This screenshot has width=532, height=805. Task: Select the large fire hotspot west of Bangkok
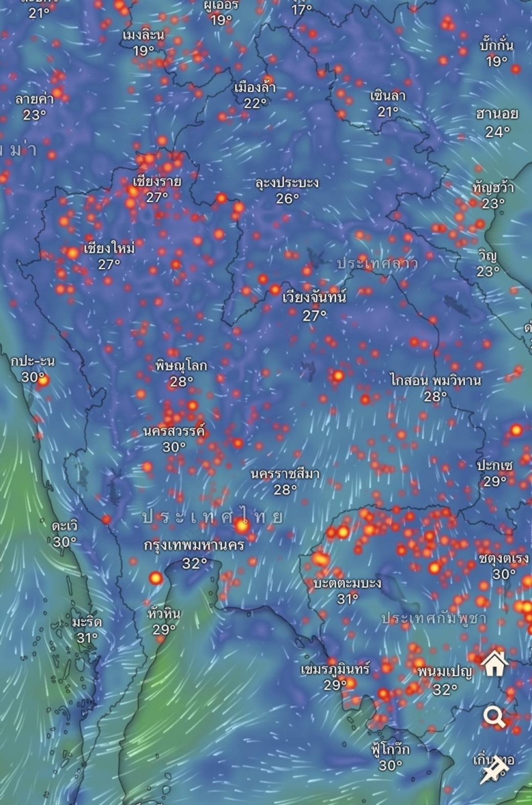coord(156,578)
